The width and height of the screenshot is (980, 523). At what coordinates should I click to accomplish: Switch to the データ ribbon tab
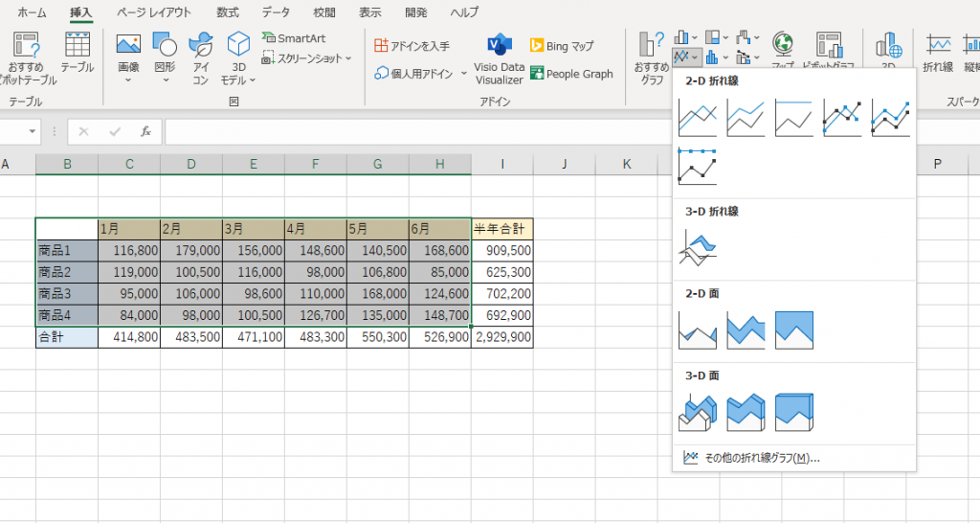coord(276,12)
